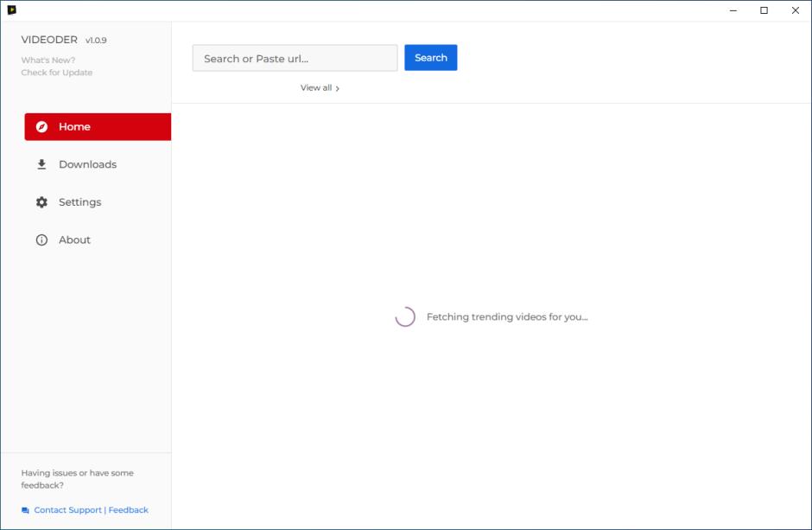The height and width of the screenshot is (530, 812).
Task: Click the About info icon
Action: (42, 239)
